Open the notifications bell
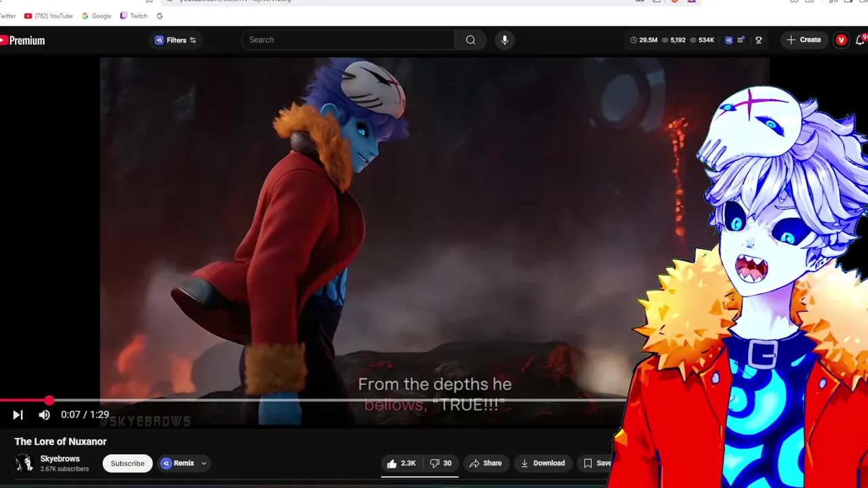 861,40
